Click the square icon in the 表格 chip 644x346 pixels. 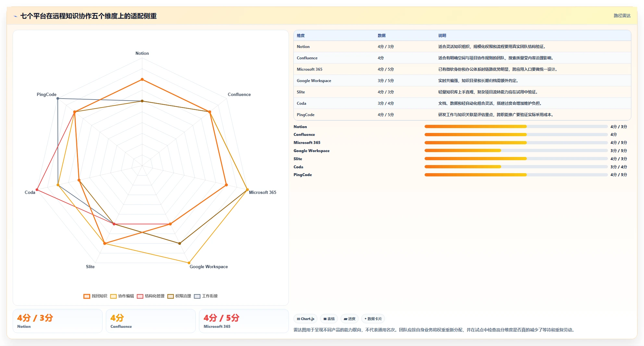(325, 319)
